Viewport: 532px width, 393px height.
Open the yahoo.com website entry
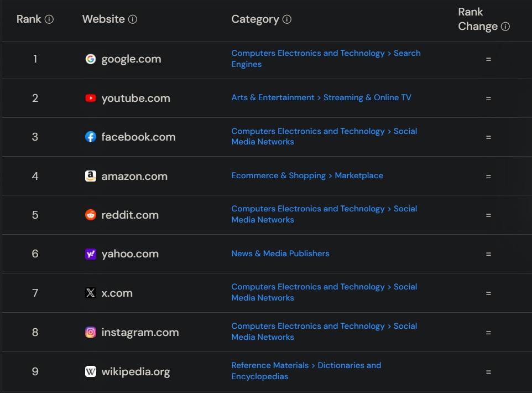coord(130,254)
